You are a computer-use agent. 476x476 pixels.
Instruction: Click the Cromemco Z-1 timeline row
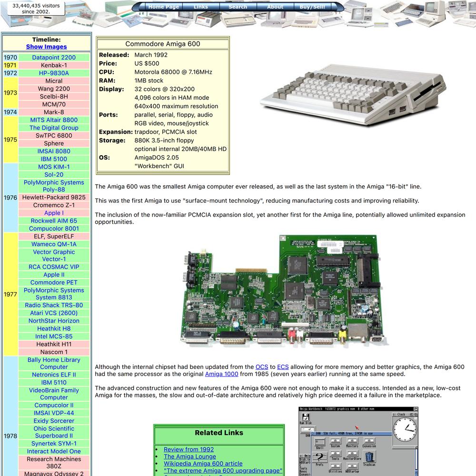(54, 205)
